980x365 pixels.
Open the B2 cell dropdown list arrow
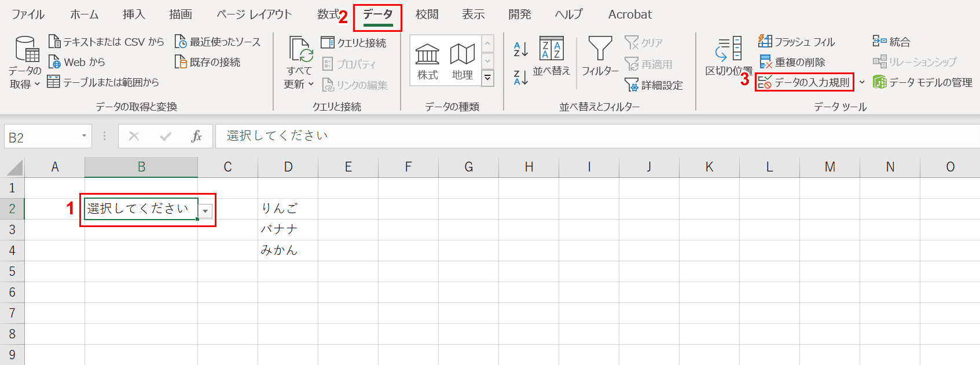pos(205,211)
